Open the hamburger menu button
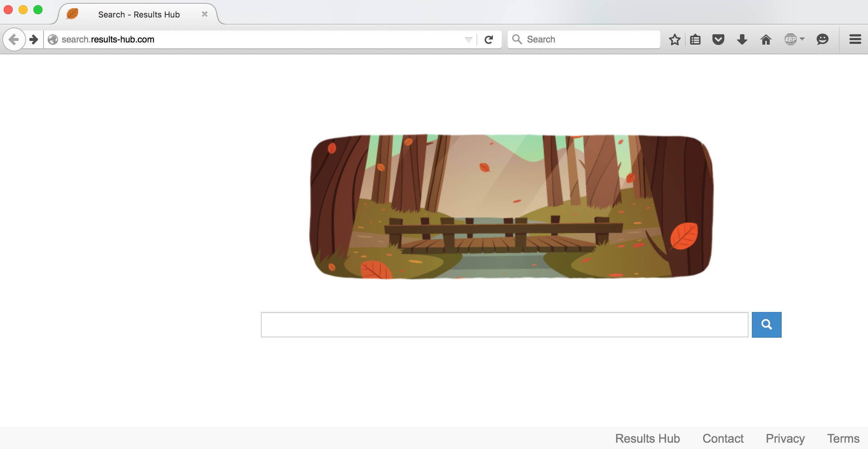The width and height of the screenshot is (868, 449). coord(855,39)
